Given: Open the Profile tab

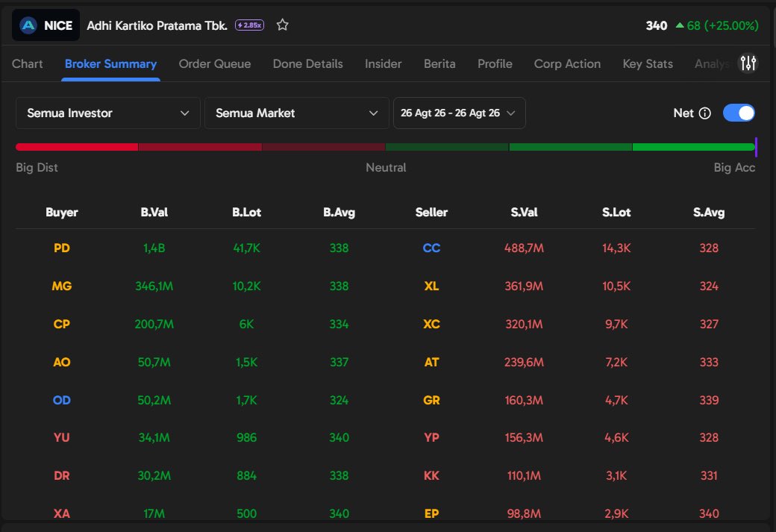Looking at the screenshot, I should 495,64.
